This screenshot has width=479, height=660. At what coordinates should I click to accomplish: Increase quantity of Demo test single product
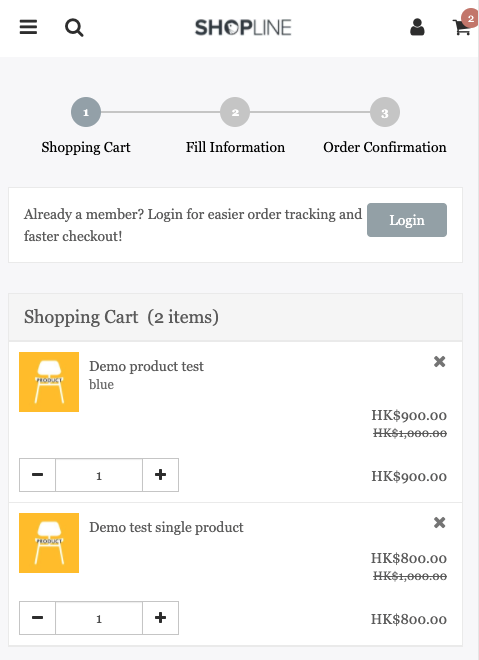pos(160,618)
